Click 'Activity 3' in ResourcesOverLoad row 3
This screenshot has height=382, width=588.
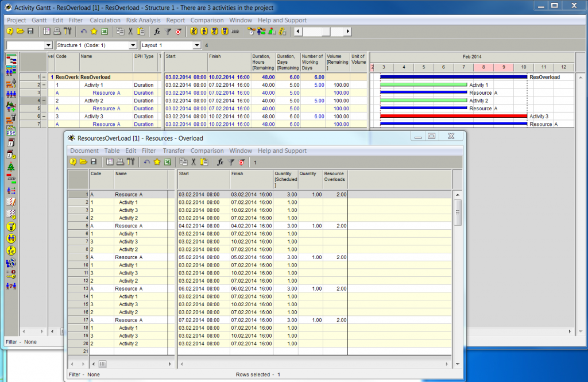(x=128, y=210)
